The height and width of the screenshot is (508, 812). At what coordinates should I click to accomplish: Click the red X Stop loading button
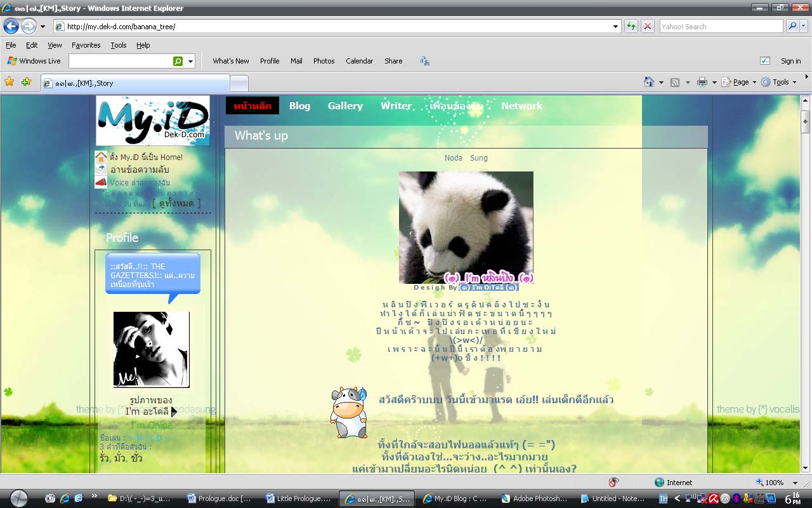647,26
